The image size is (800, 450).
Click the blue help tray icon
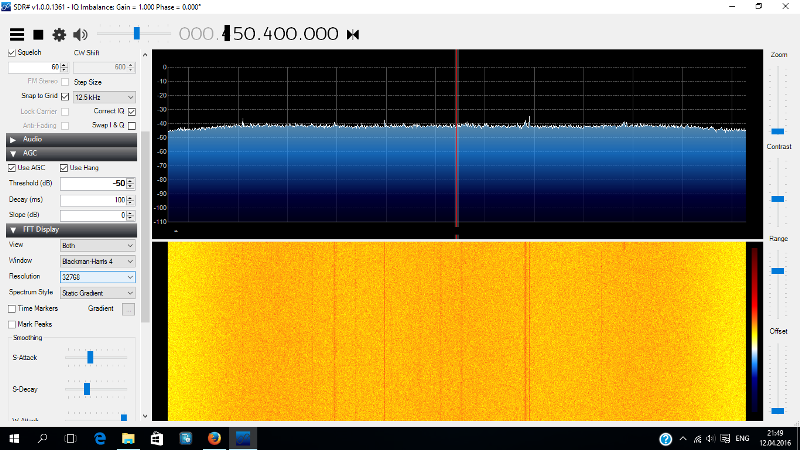pos(665,439)
